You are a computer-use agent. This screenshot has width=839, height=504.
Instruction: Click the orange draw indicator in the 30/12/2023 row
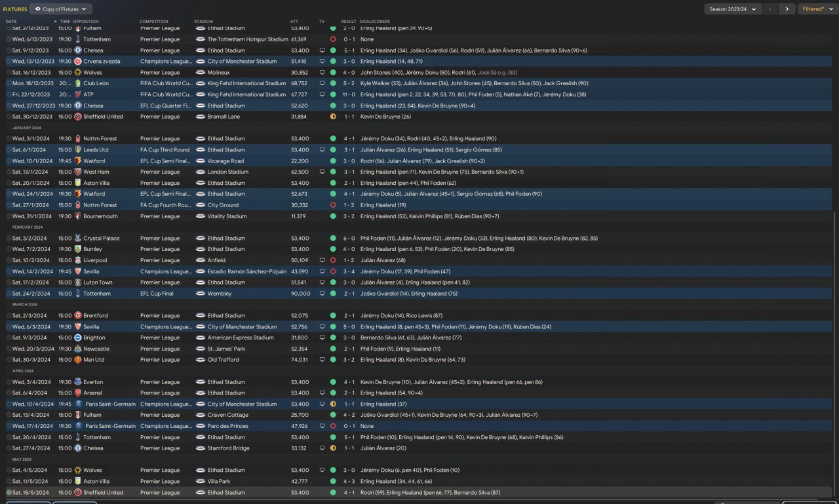coord(333,117)
